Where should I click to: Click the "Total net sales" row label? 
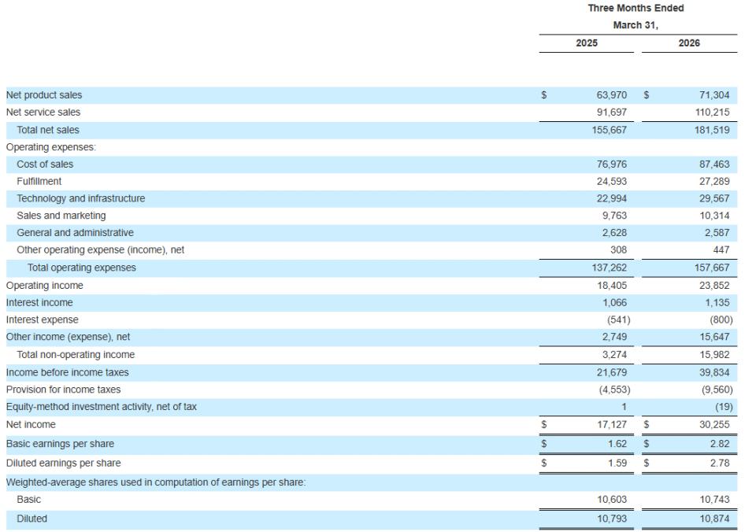point(48,130)
